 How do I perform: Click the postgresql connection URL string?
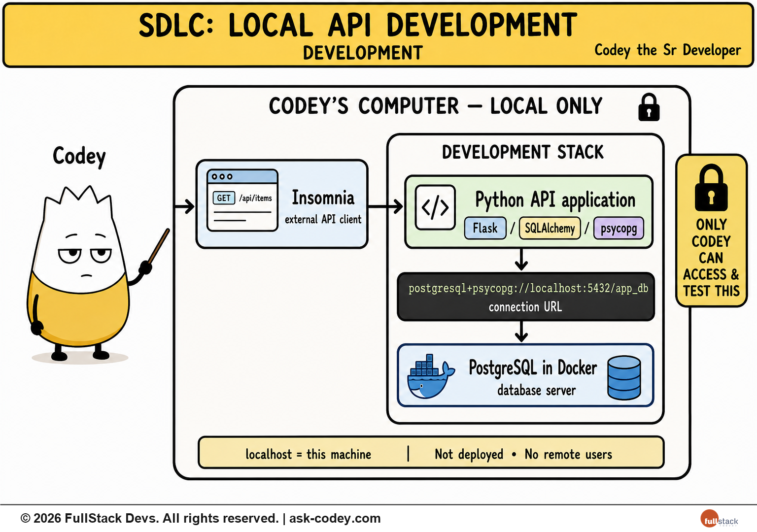point(528,288)
